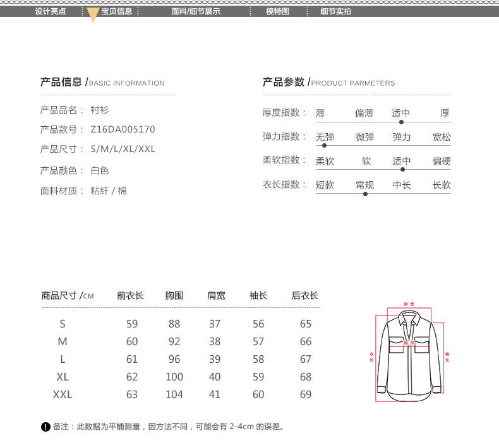
Task: Go to the 细节实拍 tab
Action: (x=336, y=11)
